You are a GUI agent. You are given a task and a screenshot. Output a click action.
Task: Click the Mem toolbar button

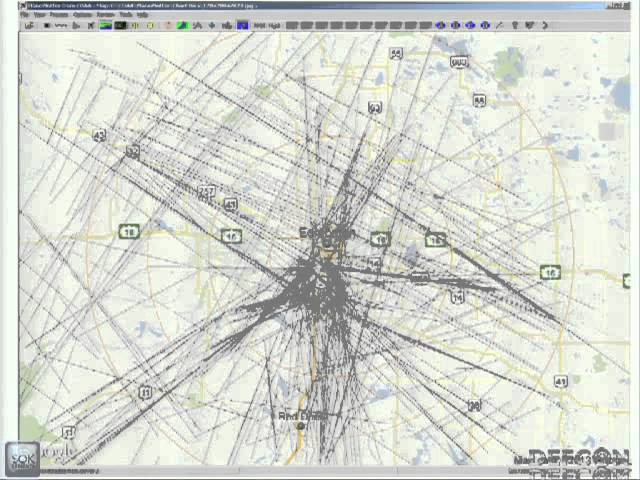click(x=260, y=26)
